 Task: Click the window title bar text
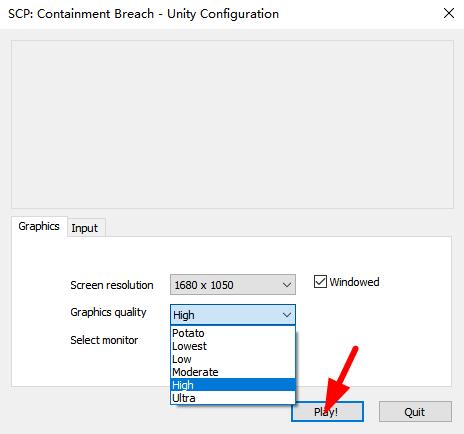tap(143, 14)
